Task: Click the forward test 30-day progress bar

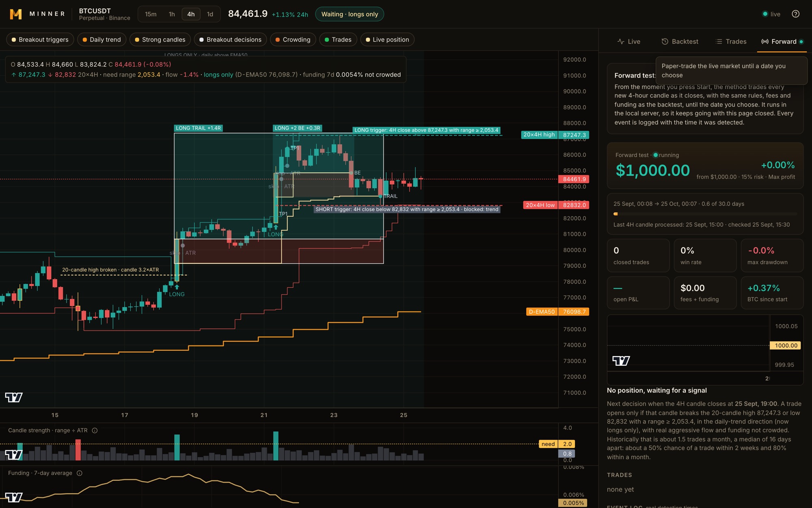Action: point(705,214)
